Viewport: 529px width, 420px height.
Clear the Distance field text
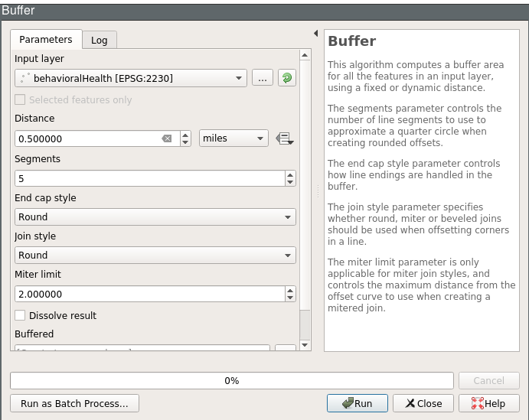pos(167,138)
